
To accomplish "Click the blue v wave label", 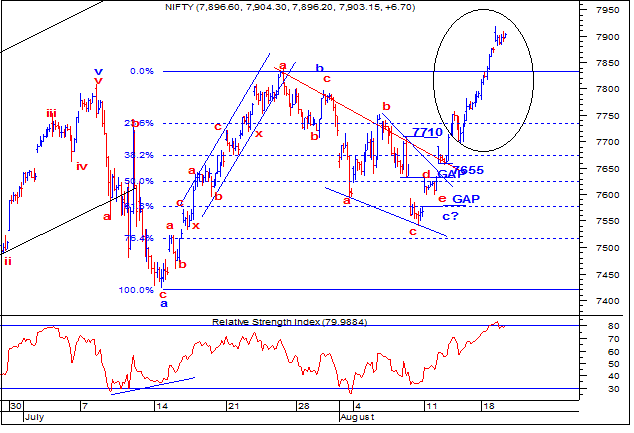I will point(98,72).
